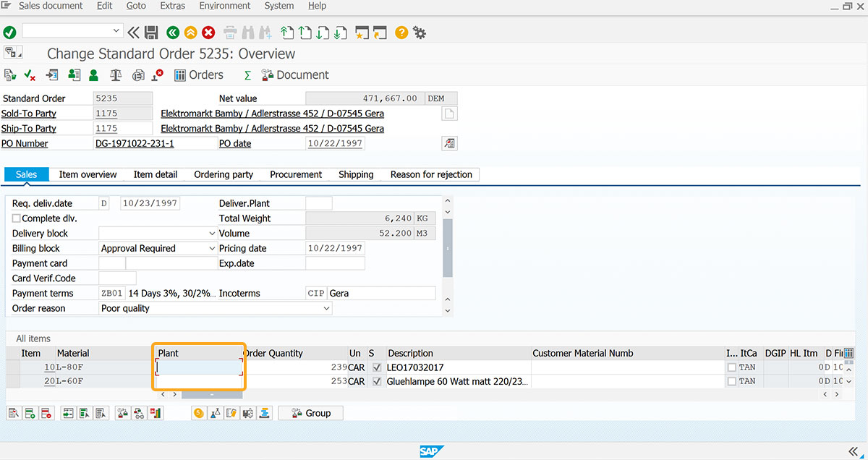Click the Insert item icon below items table

30,413
